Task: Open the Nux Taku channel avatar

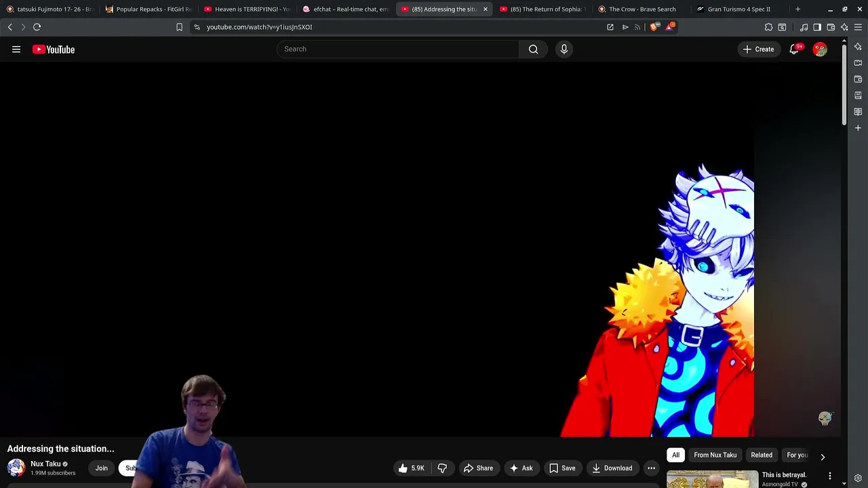Action: click(x=16, y=468)
